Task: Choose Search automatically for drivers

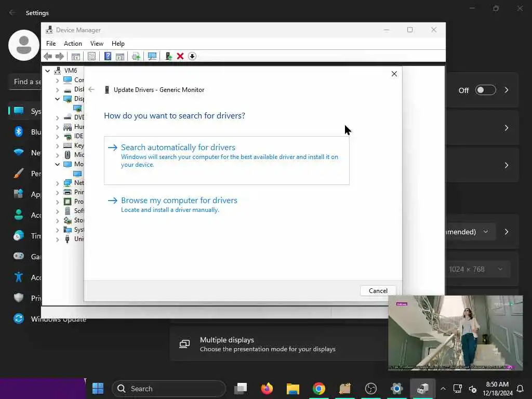Action: pyautogui.click(x=227, y=161)
